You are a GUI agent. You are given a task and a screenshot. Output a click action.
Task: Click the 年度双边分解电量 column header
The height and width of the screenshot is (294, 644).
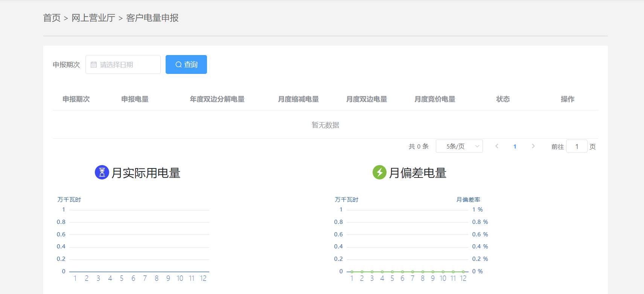(217, 99)
